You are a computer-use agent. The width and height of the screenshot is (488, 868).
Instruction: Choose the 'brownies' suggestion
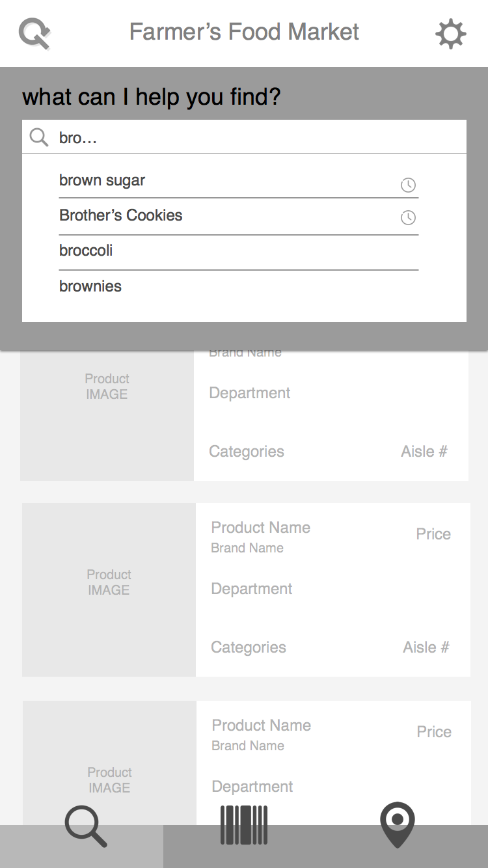(x=90, y=286)
